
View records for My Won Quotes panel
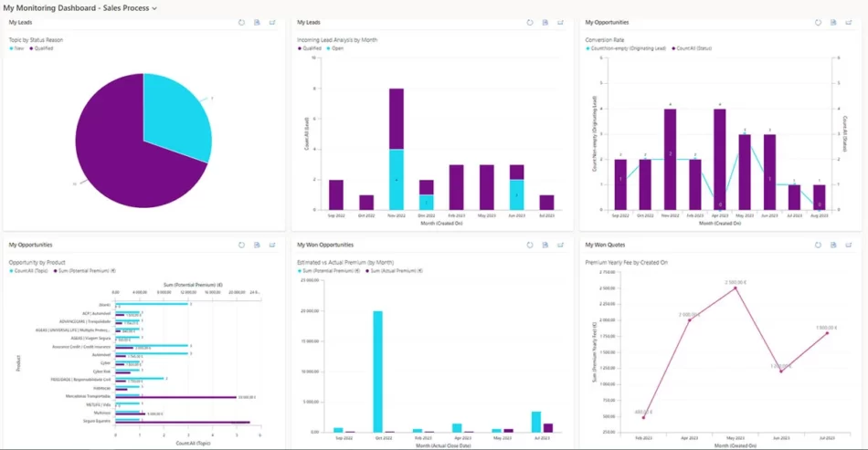pos(832,245)
